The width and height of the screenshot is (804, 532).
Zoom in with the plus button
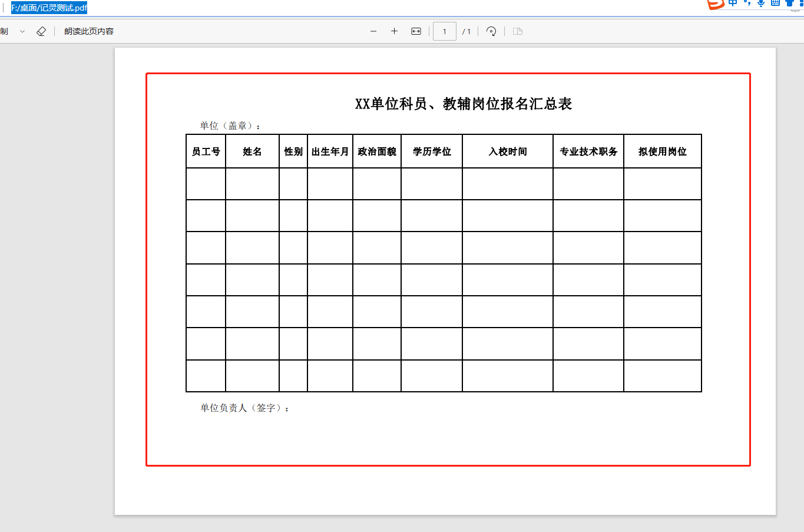395,31
